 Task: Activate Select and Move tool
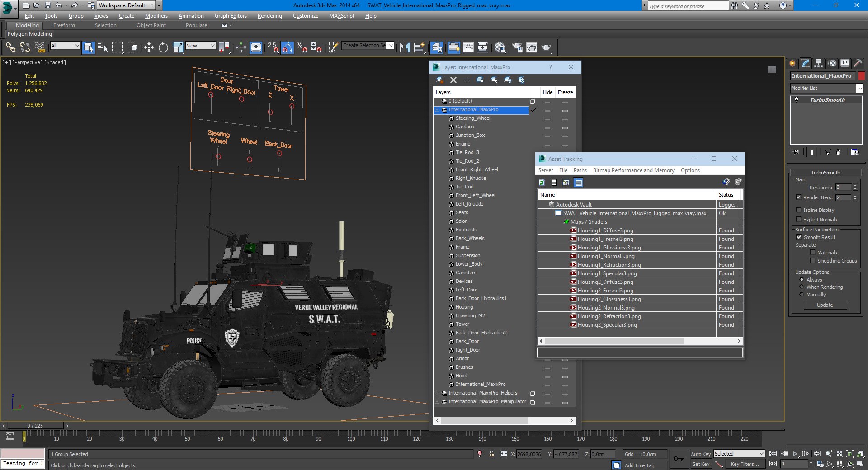point(149,47)
